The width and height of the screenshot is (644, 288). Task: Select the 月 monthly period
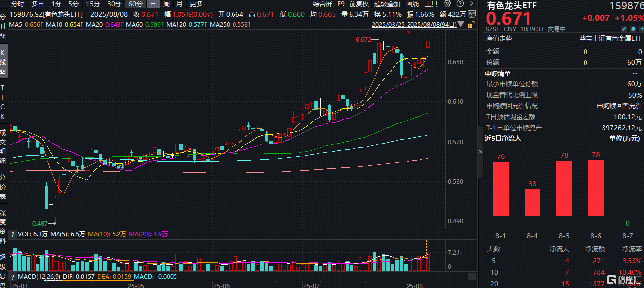click(179, 3)
